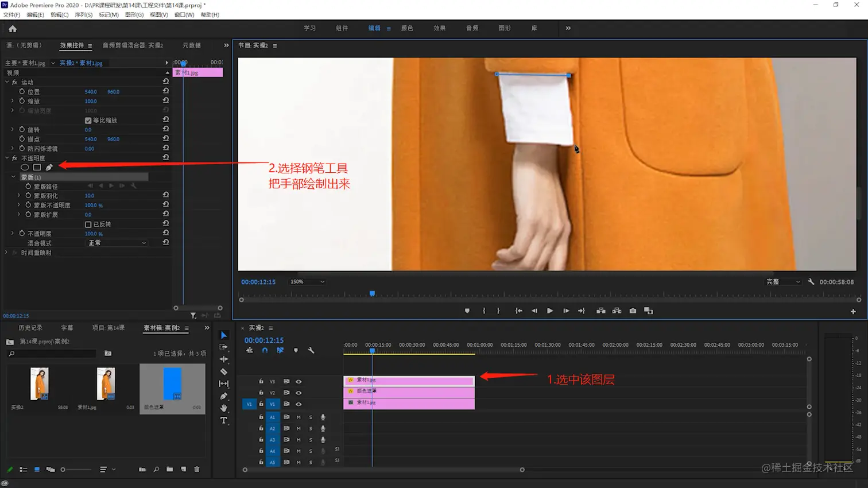Screen dimensions: 868x488
Task: Toggle linked selection in timeline header
Action: coord(280,350)
